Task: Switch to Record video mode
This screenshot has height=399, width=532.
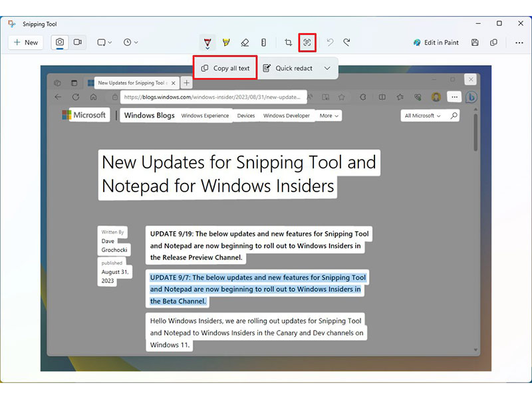Action: coord(78,43)
